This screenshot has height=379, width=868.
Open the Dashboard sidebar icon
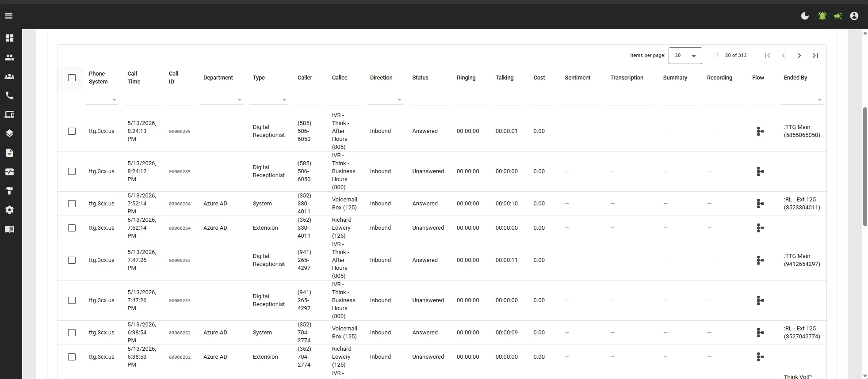tap(9, 38)
